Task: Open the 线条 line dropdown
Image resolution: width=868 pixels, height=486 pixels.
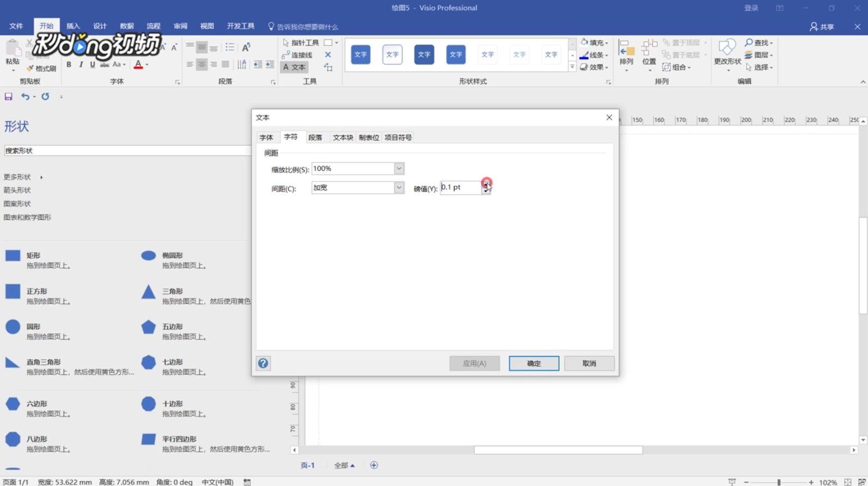Action: 594,55
